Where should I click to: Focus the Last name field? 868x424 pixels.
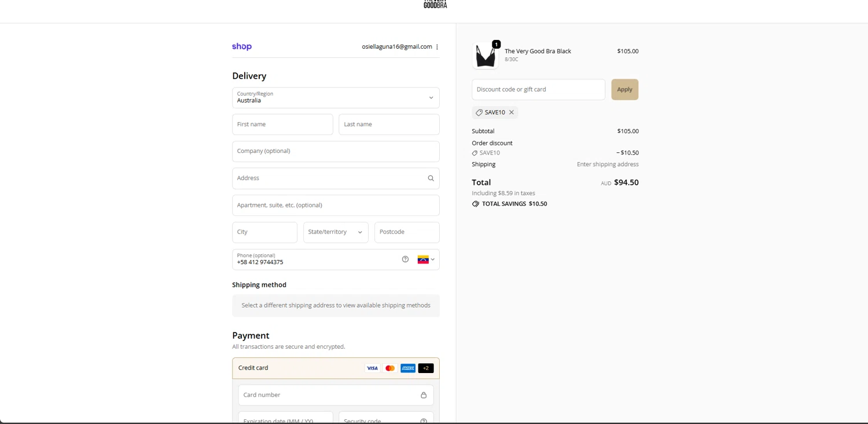coord(389,125)
